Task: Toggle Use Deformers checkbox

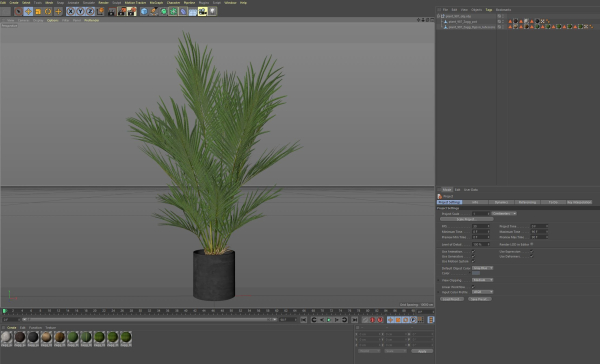Action: (x=532, y=257)
